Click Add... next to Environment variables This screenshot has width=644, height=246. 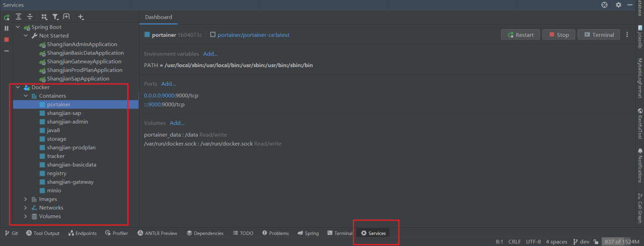pos(210,54)
